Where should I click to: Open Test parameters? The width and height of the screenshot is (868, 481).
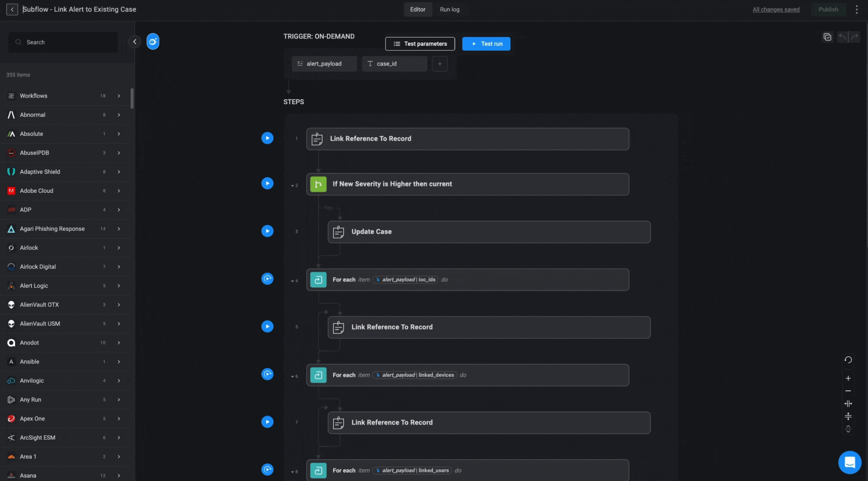(x=420, y=44)
